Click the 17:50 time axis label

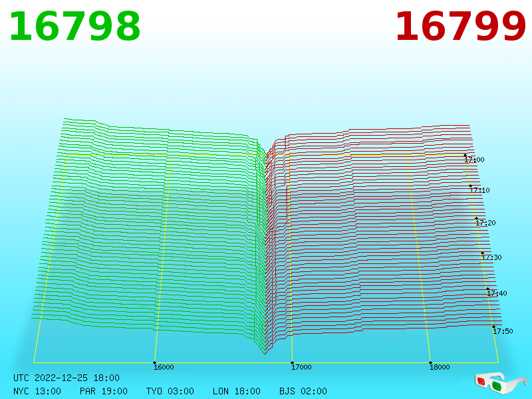tap(503, 331)
